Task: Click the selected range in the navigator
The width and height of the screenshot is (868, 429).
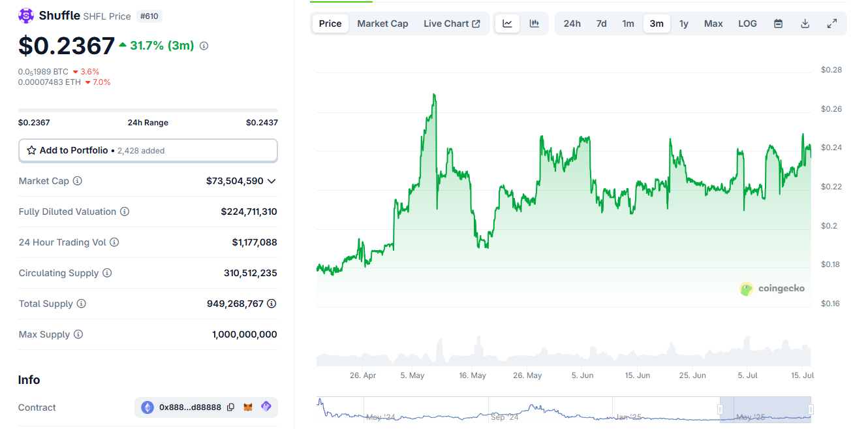Action: pos(766,409)
